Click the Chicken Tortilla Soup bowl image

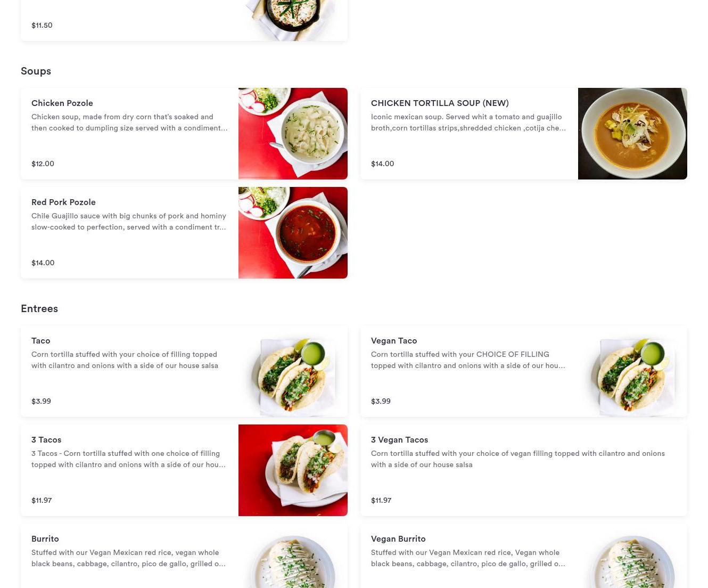click(632, 134)
